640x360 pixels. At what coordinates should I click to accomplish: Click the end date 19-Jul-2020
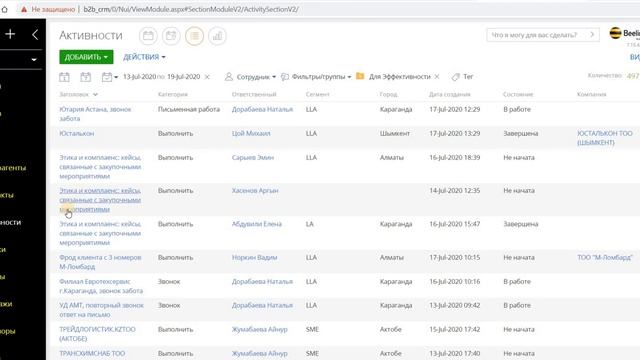[184, 77]
